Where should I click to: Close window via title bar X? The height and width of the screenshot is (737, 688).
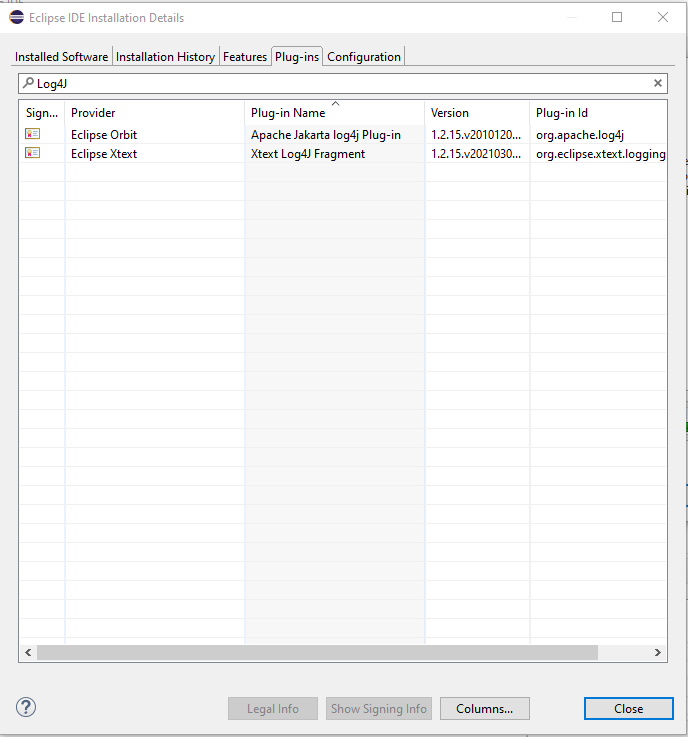[x=663, y=17]
